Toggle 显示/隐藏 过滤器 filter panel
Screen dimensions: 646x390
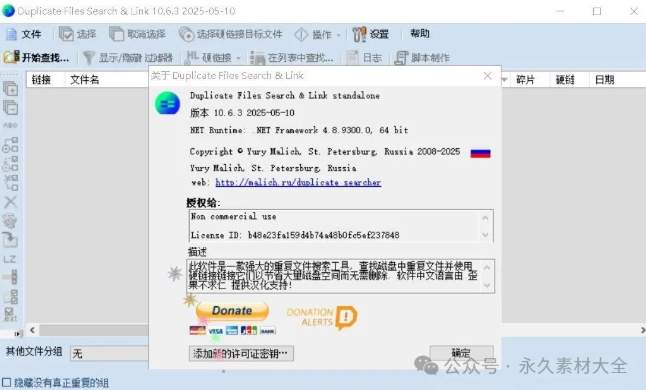(x=128, y=58)
